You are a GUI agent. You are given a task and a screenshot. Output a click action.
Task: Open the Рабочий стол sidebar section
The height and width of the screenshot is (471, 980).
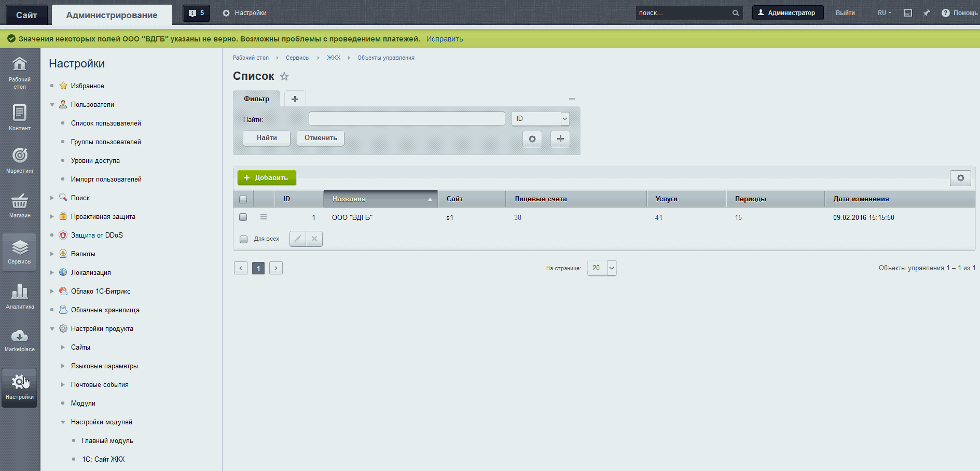tap(20, 73)
